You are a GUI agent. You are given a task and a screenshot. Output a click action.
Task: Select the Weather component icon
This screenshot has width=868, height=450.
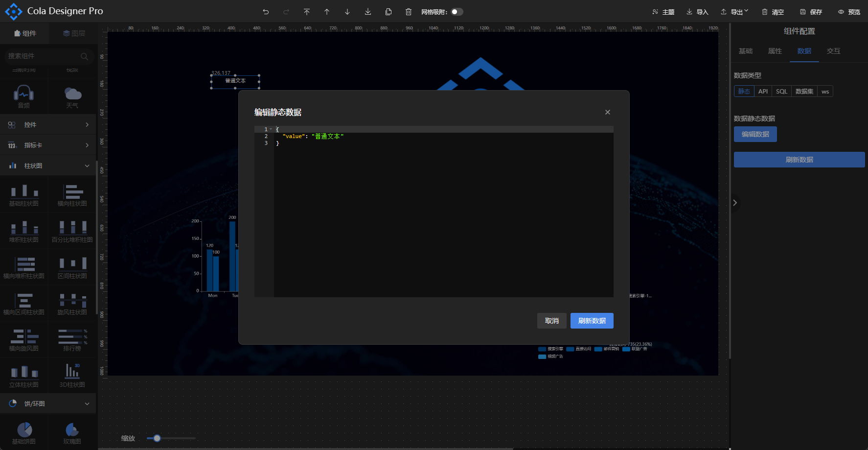pos(72,96)
